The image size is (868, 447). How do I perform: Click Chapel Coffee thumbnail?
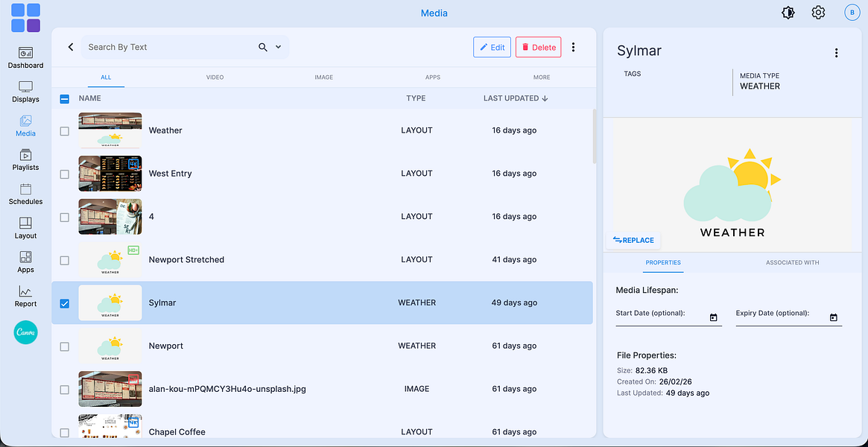(110, 427)
